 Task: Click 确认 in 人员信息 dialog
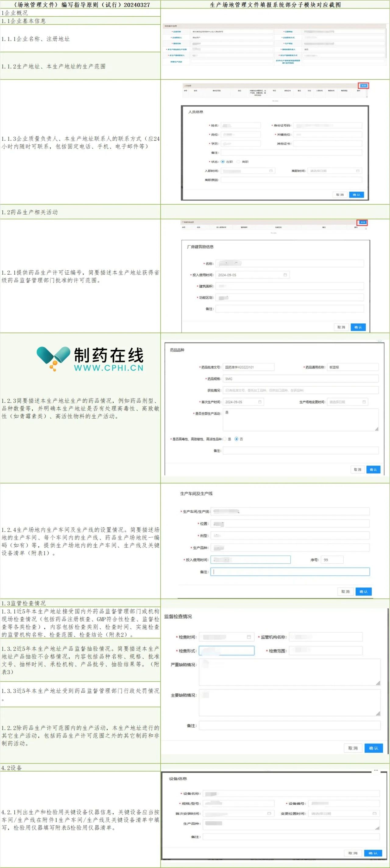click(x=356, y=195)
